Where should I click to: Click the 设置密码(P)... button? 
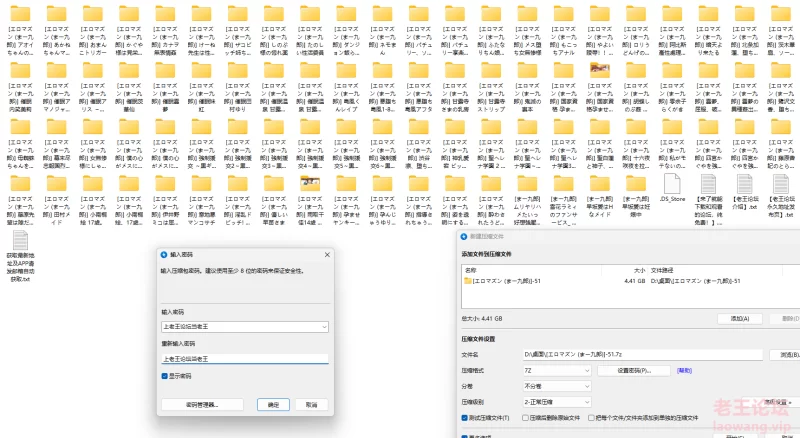tap(634, 370)
